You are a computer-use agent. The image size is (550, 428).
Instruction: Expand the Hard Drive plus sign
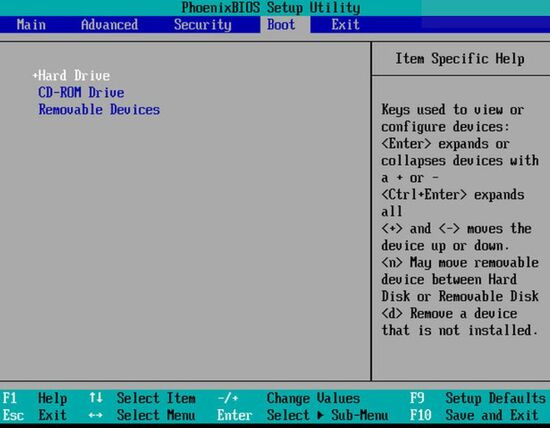click(35, 75)
